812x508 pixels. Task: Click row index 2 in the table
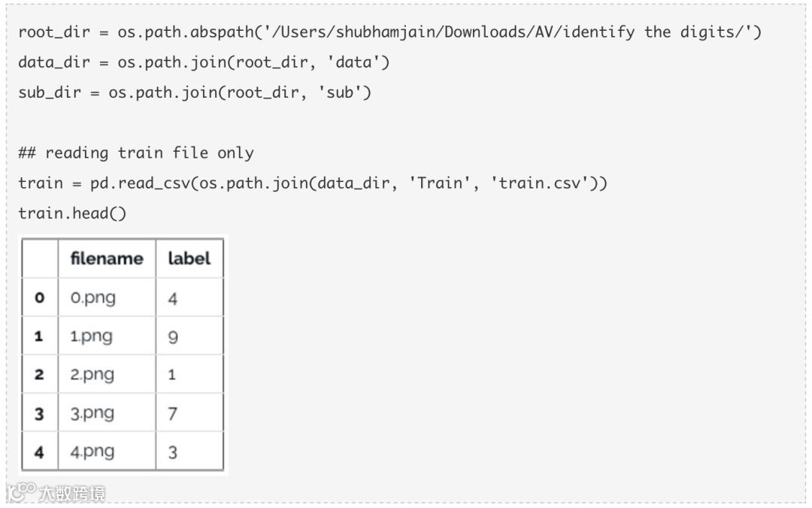[x=39, y=374]
